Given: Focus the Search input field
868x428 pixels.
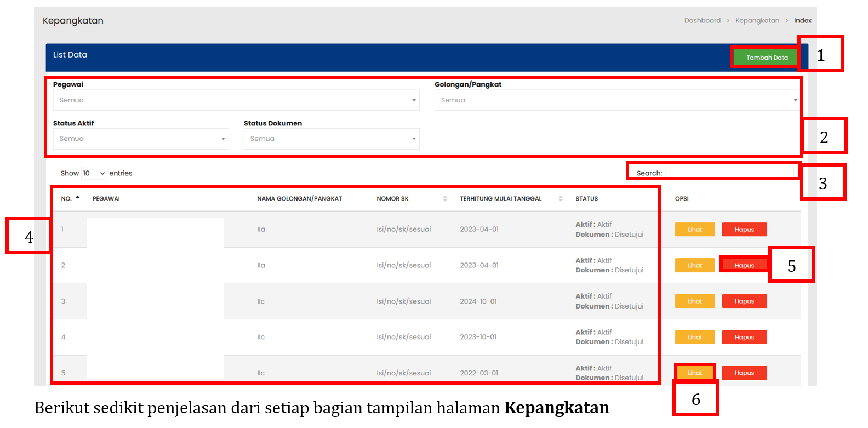Looking at the screenshot, I should click(x=729, y=173).
